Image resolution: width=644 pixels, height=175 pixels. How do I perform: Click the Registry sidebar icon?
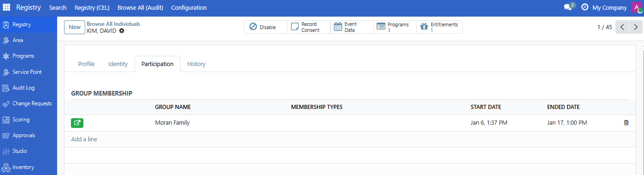click(x=6, y=24)
